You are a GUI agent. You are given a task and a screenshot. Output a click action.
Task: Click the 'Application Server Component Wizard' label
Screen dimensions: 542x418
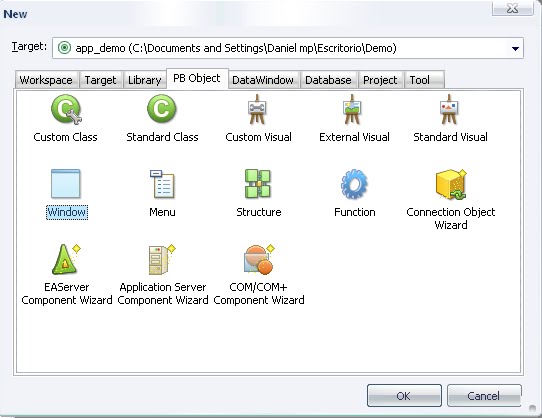click(x=163, y=294)
